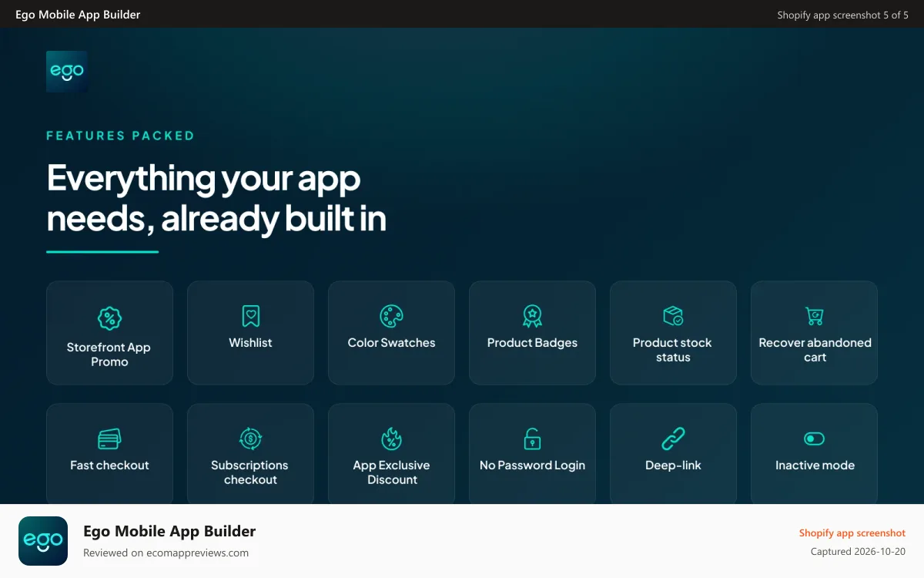Screen dimensions: 924x578
Task: Click the 'Captured 2026-10-20' date text
Action: pyautogui.click(x=858, y=552)
